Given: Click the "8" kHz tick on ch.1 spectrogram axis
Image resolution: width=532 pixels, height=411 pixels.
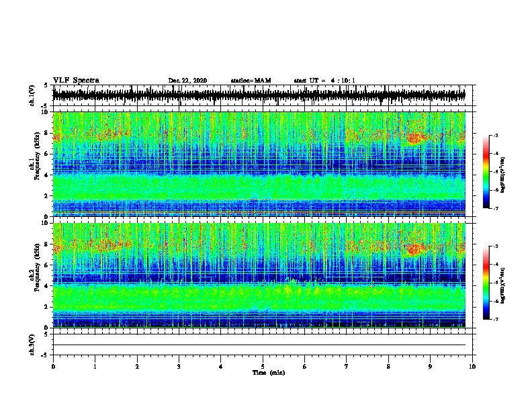Looking at the screenshot, I should click(48, 134).
